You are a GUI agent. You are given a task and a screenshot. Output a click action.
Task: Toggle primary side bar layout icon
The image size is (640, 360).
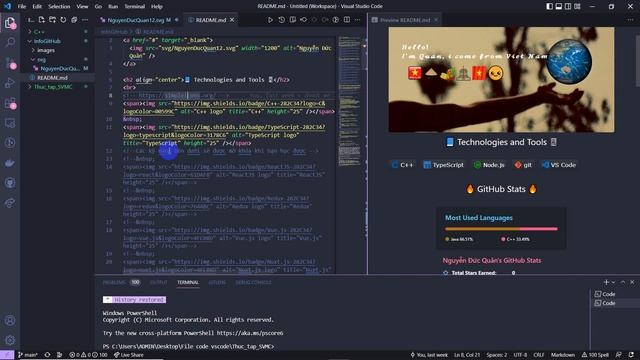[549, 6]
